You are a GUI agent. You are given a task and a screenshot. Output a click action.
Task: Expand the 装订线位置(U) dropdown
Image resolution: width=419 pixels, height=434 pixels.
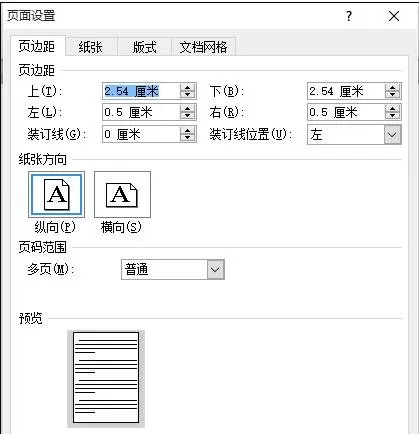(x=392, y=135)
